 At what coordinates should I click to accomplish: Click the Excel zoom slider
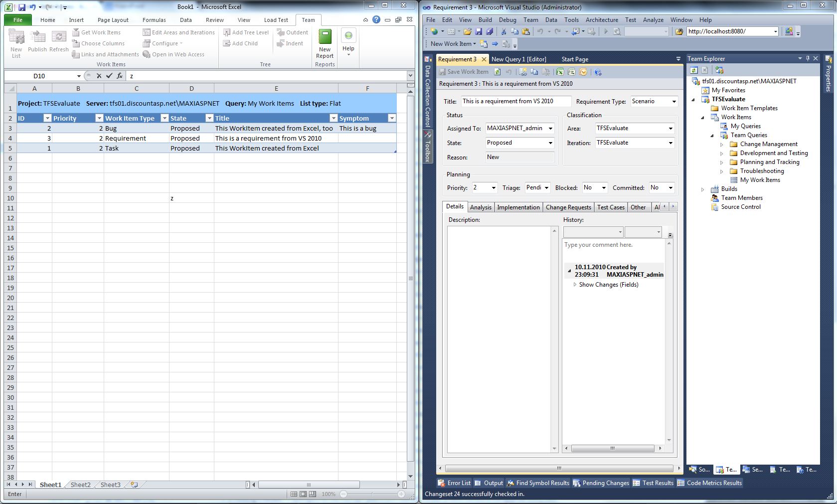pos(372,494)
